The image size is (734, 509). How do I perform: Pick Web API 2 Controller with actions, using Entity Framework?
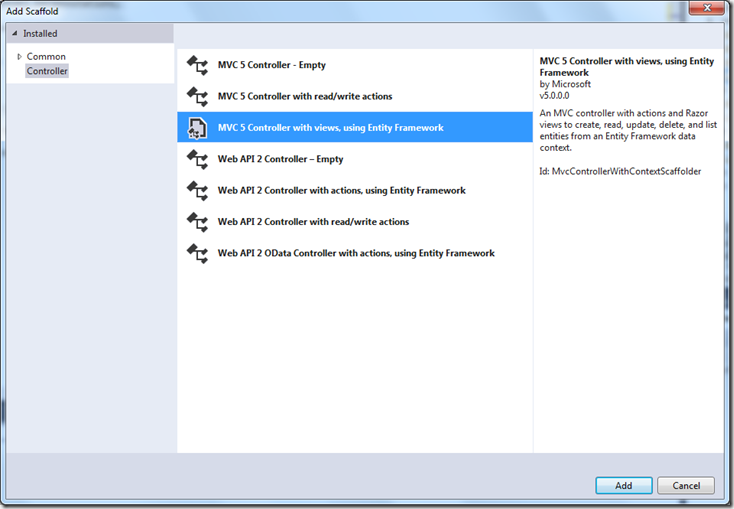(x=355, y=190)
